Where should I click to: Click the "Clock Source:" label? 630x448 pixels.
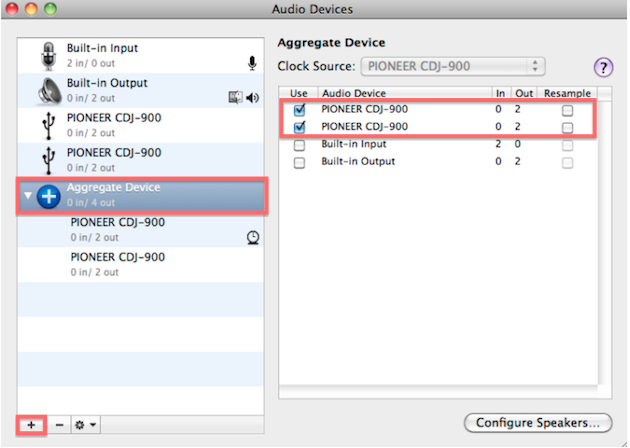pyautogui.click(x=316, y=66)
